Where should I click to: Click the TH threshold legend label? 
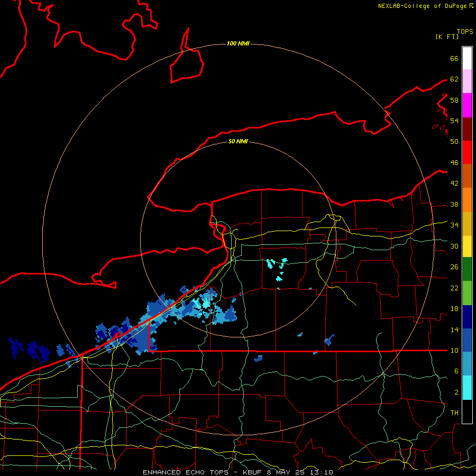tap(454, 413)
